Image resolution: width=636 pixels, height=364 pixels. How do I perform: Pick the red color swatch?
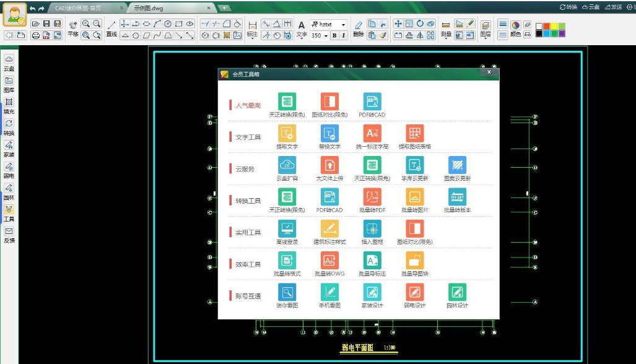(x=546, y=26)
